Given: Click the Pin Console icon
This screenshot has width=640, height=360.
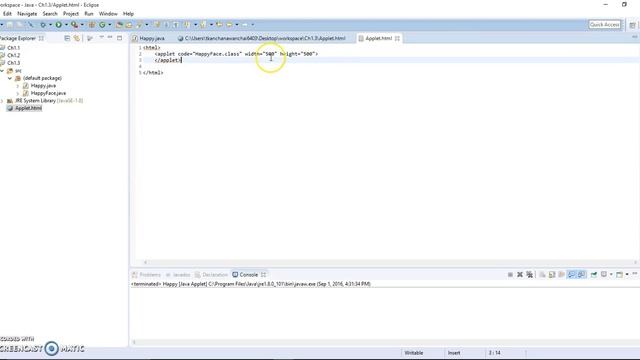Looking at the screenshot, I should click(594, 275).
